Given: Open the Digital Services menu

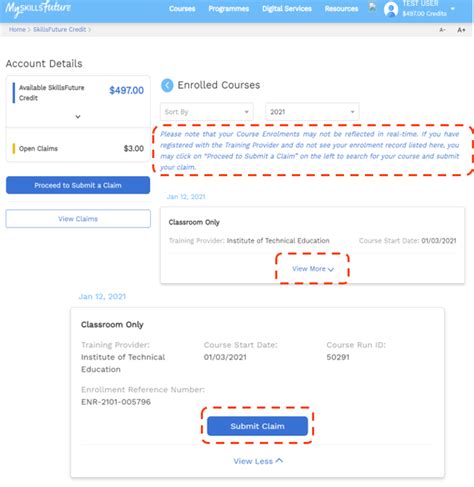Looking at the screenshot, I should 287,9.
